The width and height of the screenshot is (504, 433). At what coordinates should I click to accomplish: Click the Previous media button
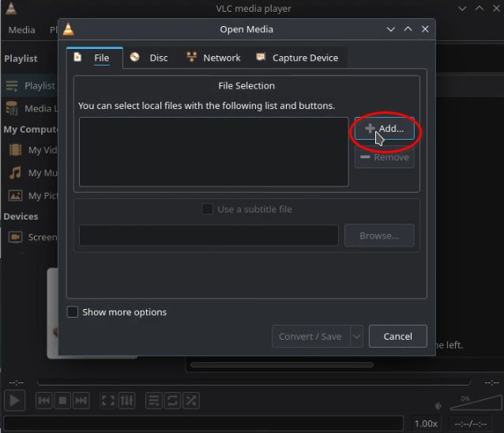43,401
